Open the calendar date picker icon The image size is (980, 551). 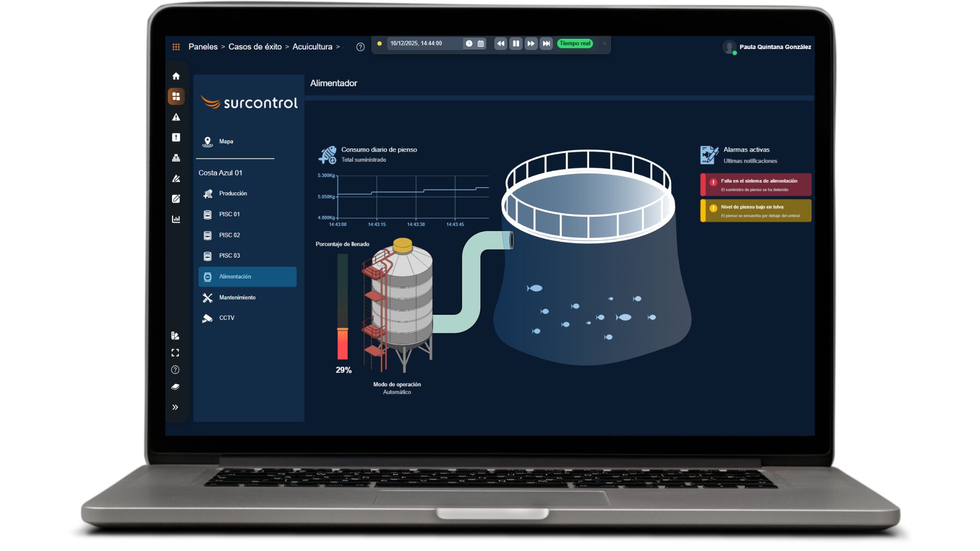click(481, 44)
